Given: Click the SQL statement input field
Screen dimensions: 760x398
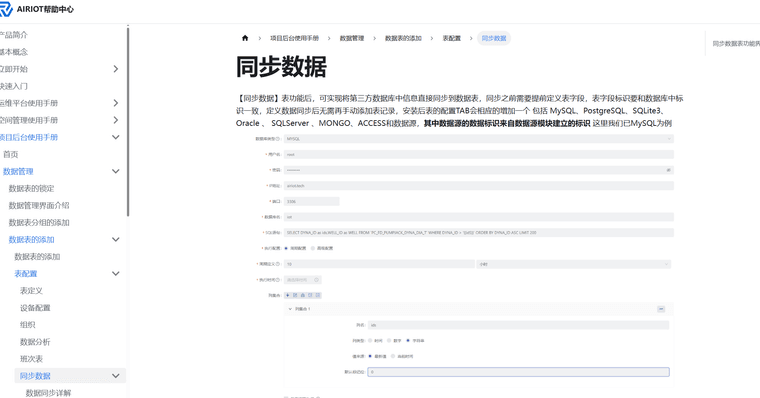Looking at the screenshot, I should pyautogui.click(x=479, y=233).
